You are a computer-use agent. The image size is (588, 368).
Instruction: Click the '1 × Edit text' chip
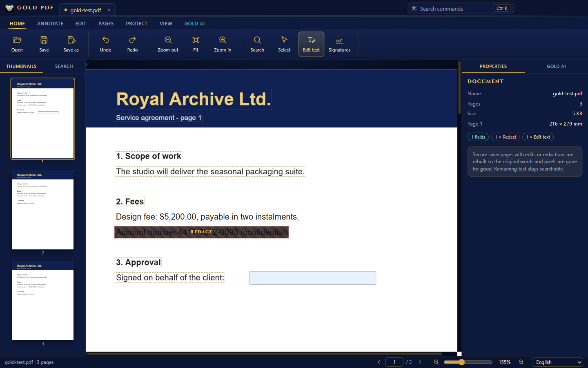coord(538,137)
